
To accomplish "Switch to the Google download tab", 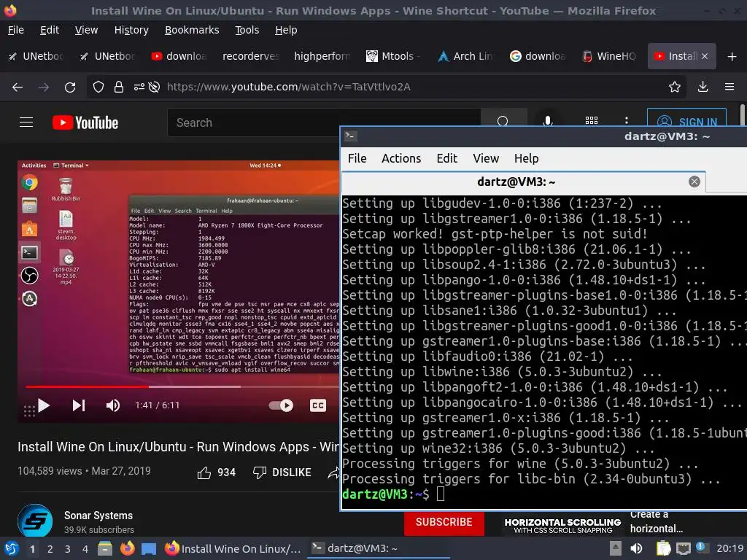I will point(538,56).
